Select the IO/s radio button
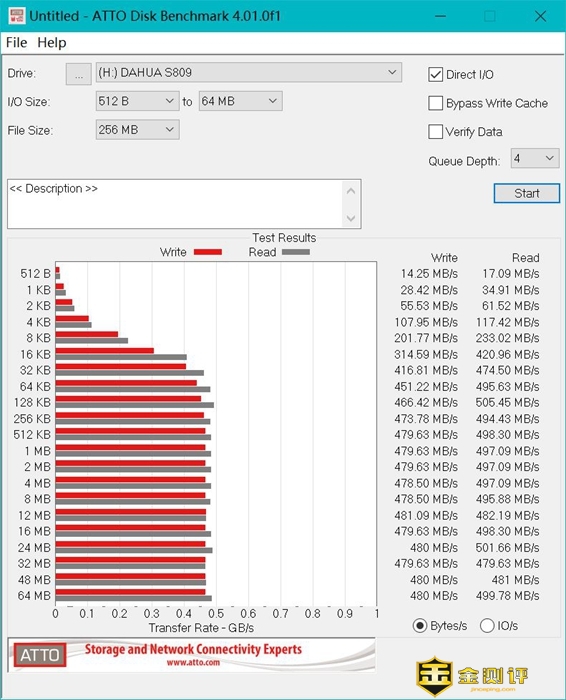 point(487,626)
